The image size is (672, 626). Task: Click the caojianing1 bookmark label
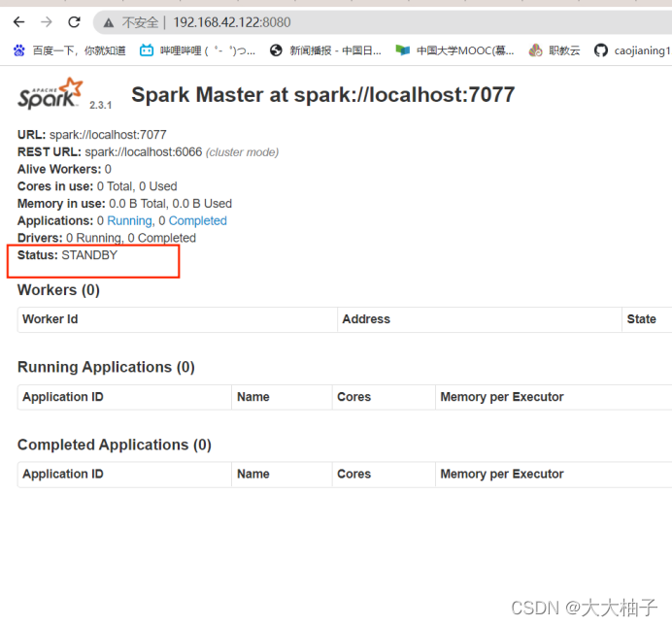tap(642, 50)
